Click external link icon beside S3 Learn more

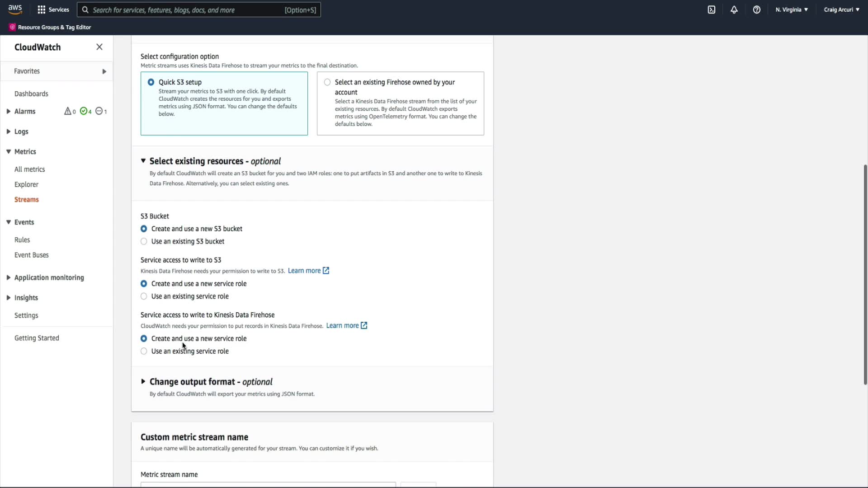(326, 271)
